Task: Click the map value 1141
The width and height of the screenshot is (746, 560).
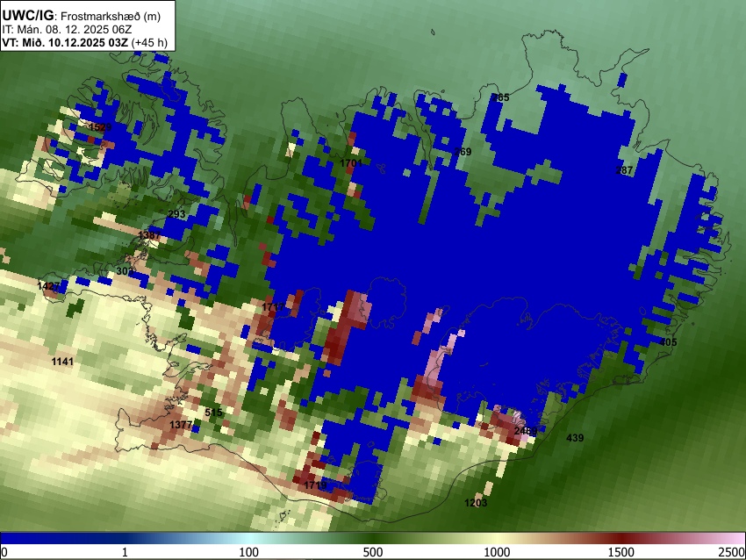Action: [62, 362]
